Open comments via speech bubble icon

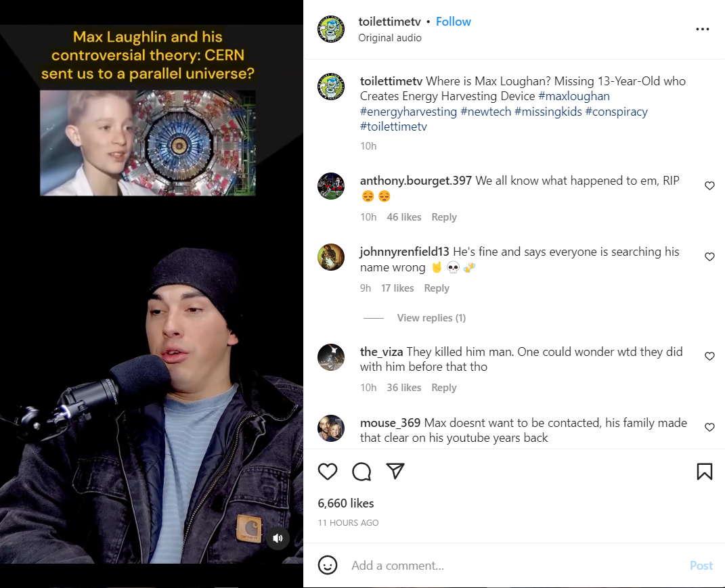[x=361, y=472]
